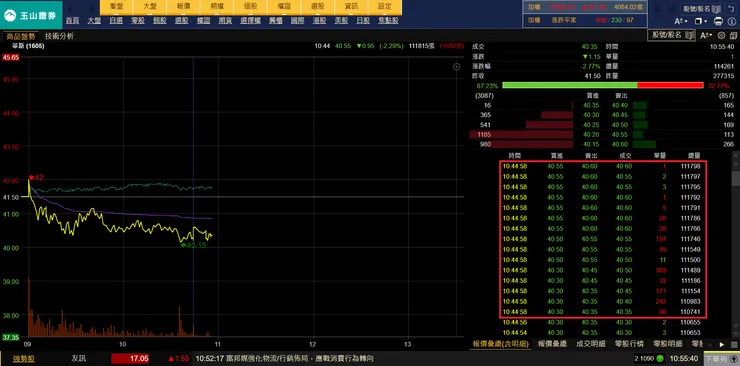Click the 零股 link in the nav row

pos(138,21)
